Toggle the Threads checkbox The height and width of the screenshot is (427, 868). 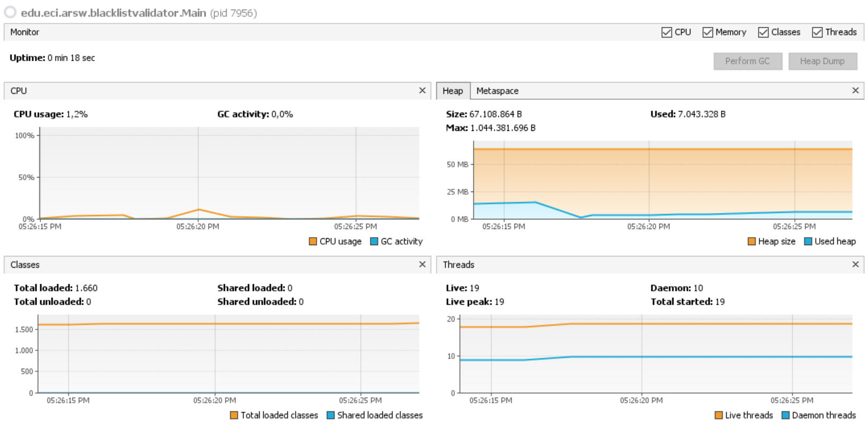click(818, 32)
